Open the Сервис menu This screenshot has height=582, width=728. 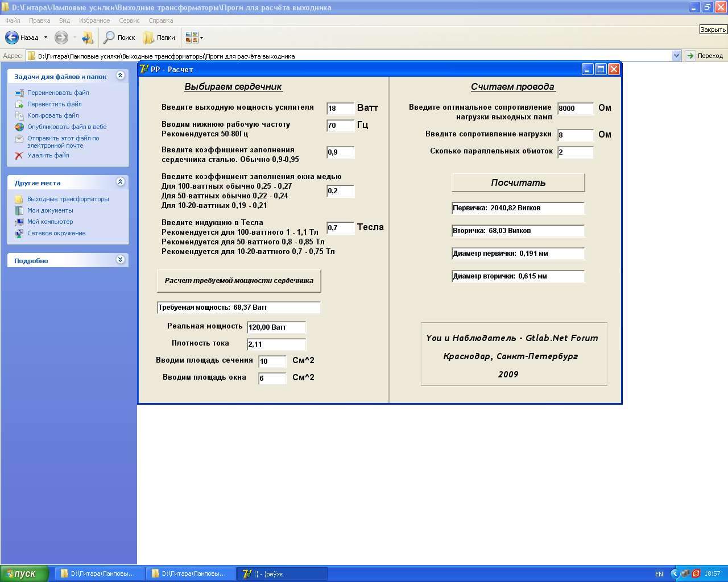pos(129,20)
